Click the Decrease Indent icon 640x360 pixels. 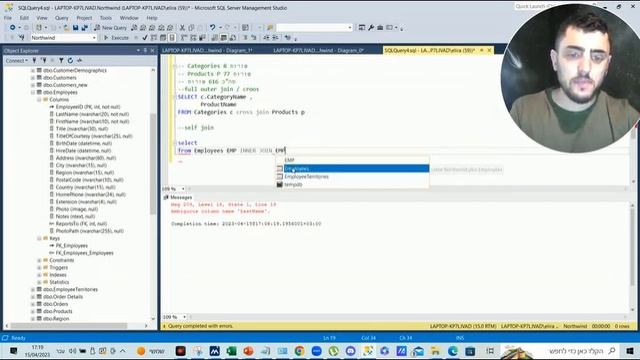coord(266,38)
